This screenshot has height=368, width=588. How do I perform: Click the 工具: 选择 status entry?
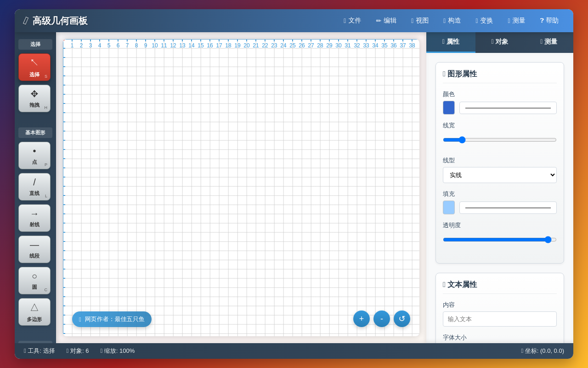(40, 351)
